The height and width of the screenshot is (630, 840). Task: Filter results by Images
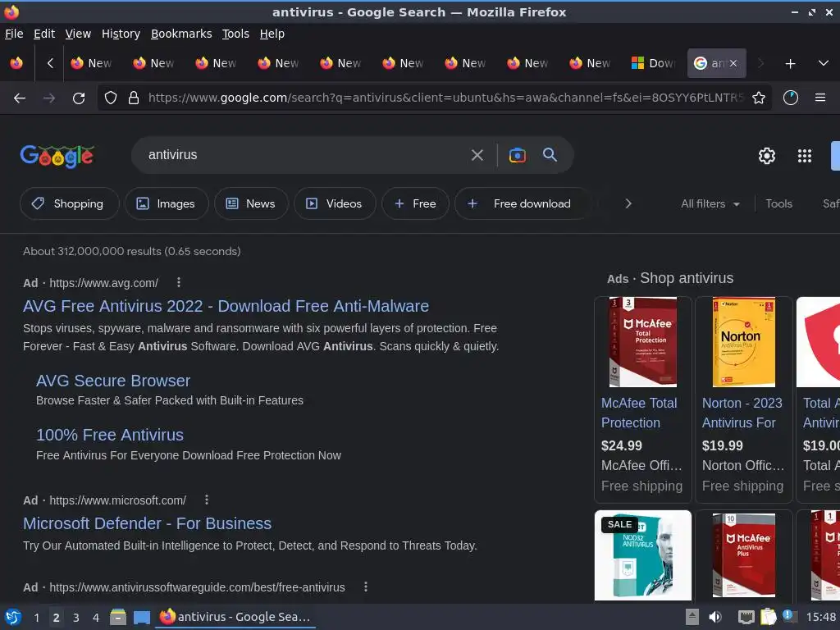pyautogui.click(x=167, y=203)
